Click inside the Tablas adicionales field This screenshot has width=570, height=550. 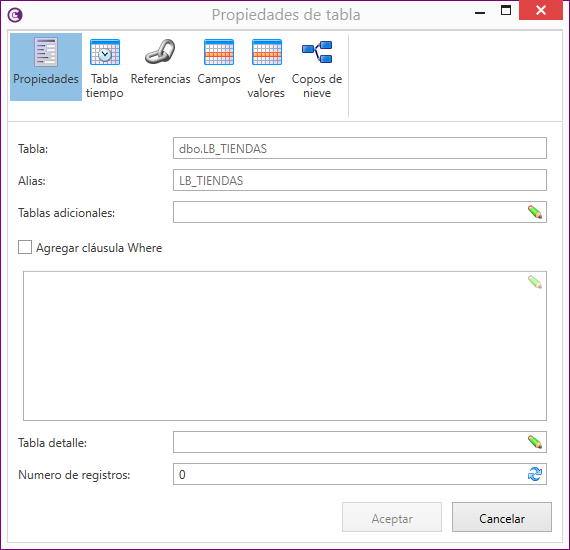click(x=349, y=212)
